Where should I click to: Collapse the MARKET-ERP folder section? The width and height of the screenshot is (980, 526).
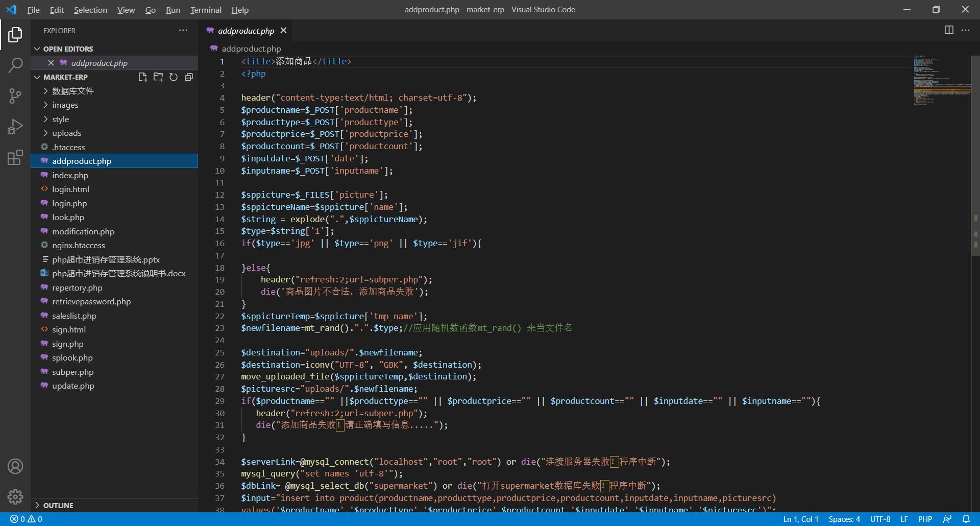tap(65, 77)
